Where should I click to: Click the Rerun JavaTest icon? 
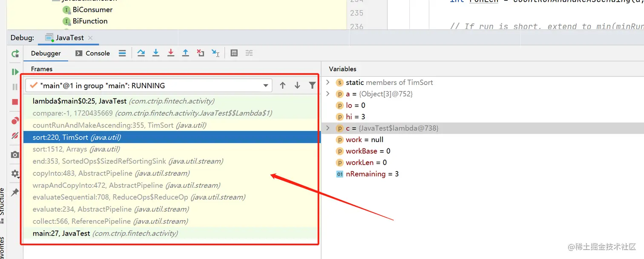click(15, 54)
